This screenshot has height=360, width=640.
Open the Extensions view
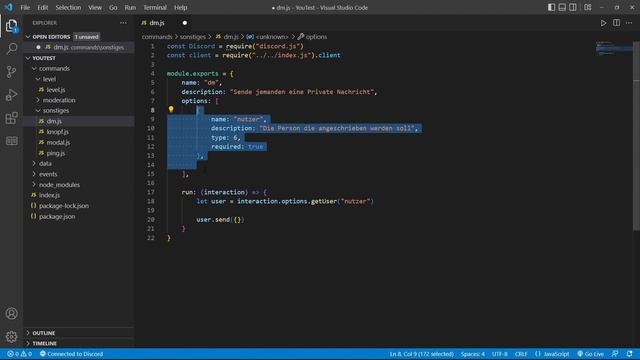point(11,118)
